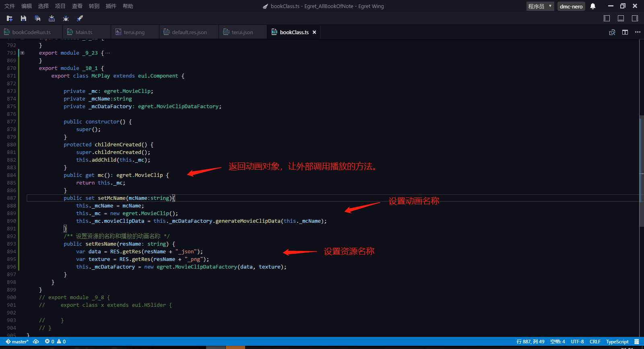Viewport: 644px width, 349px height.
Task: Click the save all files icon
Action: (x=37, y=18)
